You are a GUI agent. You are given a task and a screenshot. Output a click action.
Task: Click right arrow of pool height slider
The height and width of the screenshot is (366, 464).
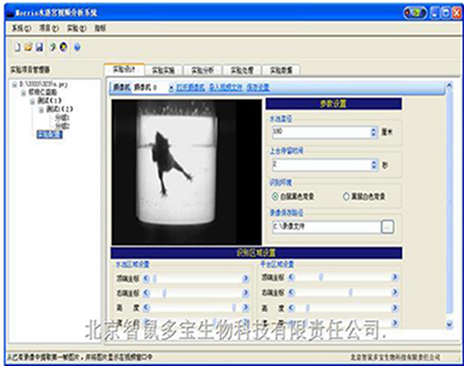(x=245, y=308)
